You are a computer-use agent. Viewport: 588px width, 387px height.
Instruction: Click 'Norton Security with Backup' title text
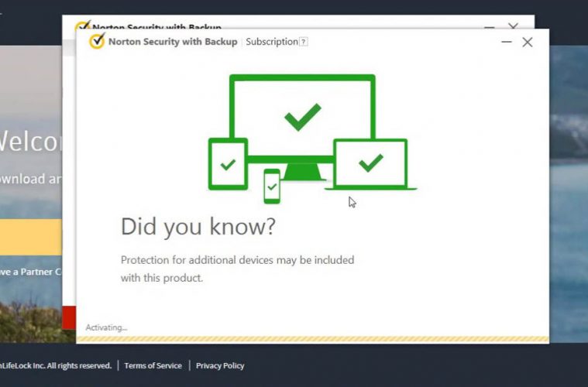click(173, 42)
